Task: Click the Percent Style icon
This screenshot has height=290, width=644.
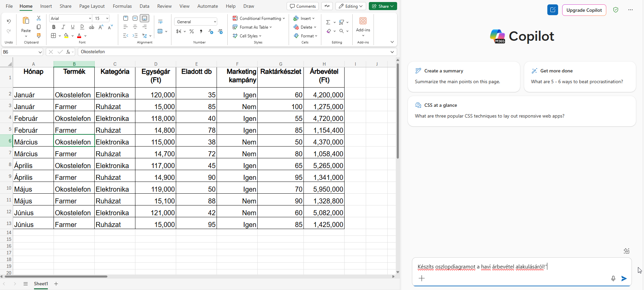Action: [x=192, y=31]
